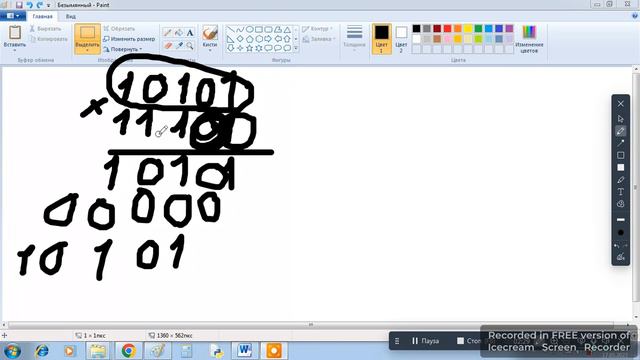
Task: Click the Redo arrow in title bar
Action: click(40, 5)
